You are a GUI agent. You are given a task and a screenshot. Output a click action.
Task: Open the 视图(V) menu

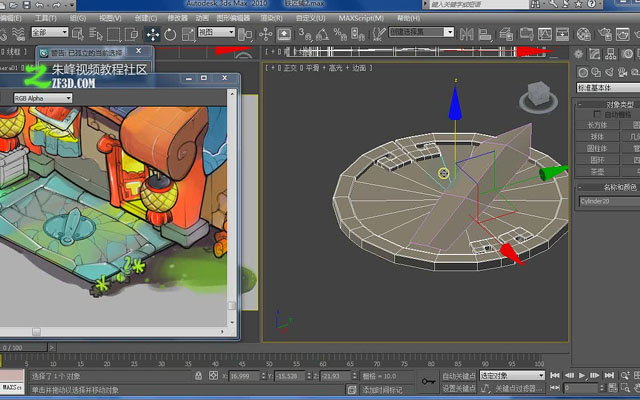pos(110,18)
